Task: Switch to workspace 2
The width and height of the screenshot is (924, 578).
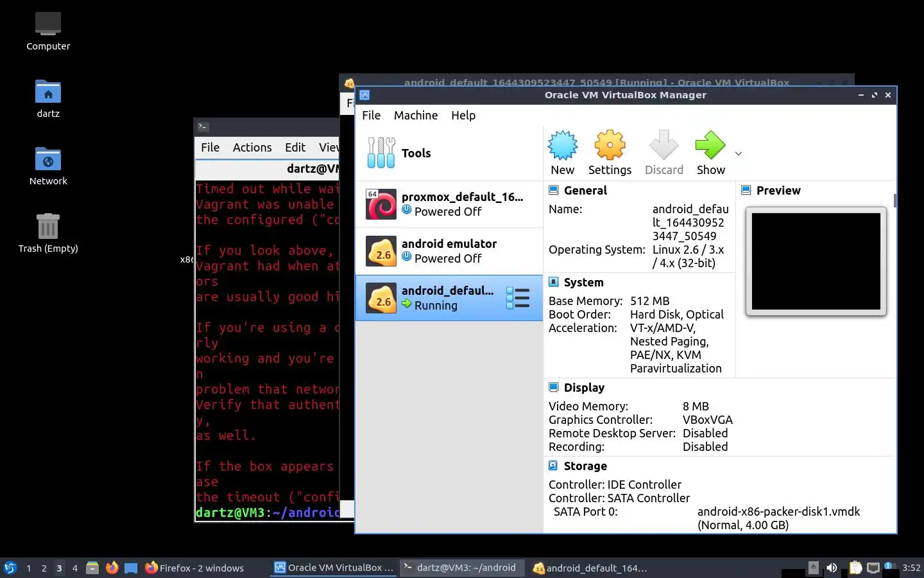Action: (44, 568)
